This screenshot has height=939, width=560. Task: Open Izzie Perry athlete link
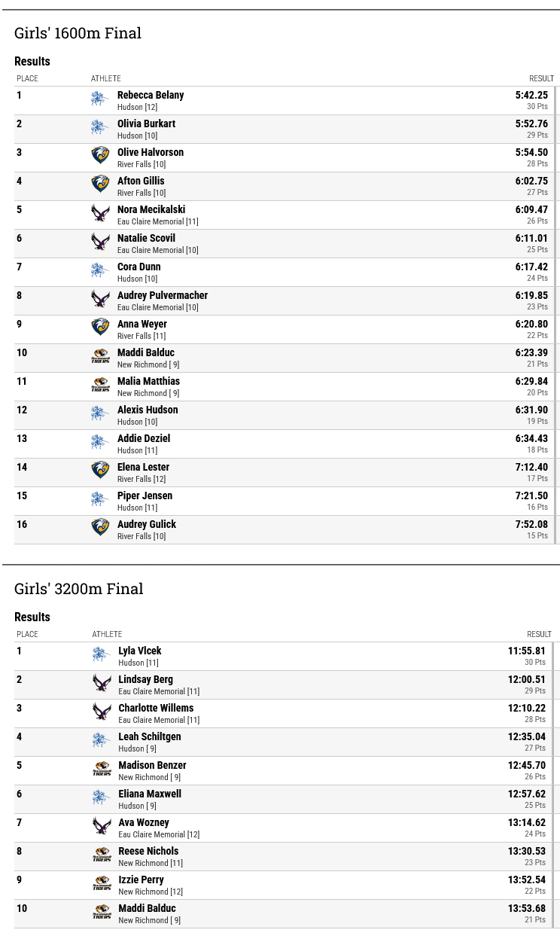[141, 880]
